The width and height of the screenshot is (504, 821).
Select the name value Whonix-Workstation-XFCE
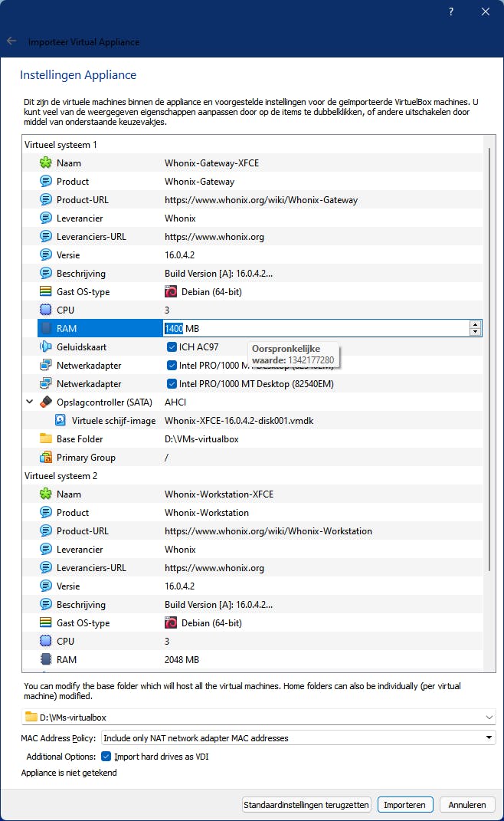(x=219, y=494)
